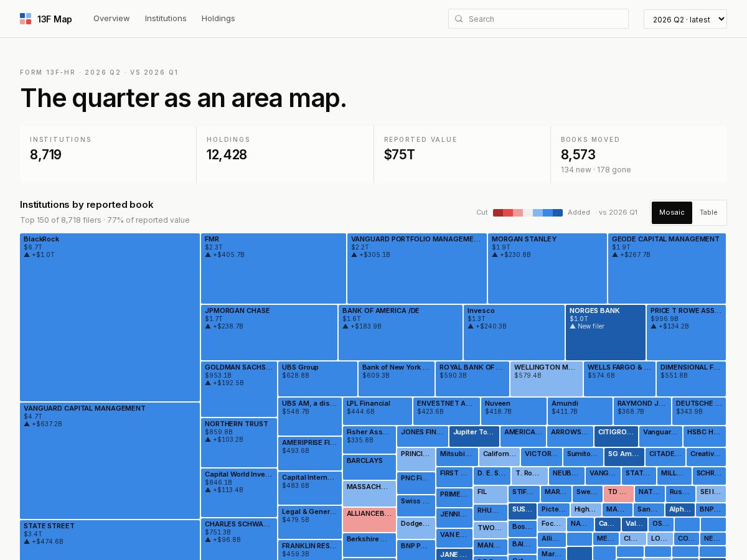Click the neutral middle legend swatch
The width and height of the screenshot is (747, 560).
coord(528,213)
